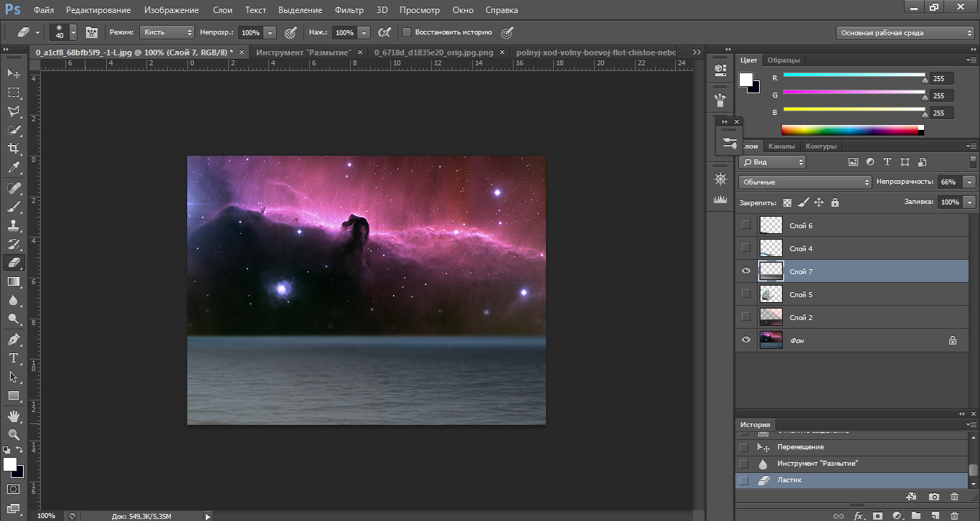Viewport: 980px width, 521px height.
Task: Select the Eyedropper tool
Action: tap(13, 168)
